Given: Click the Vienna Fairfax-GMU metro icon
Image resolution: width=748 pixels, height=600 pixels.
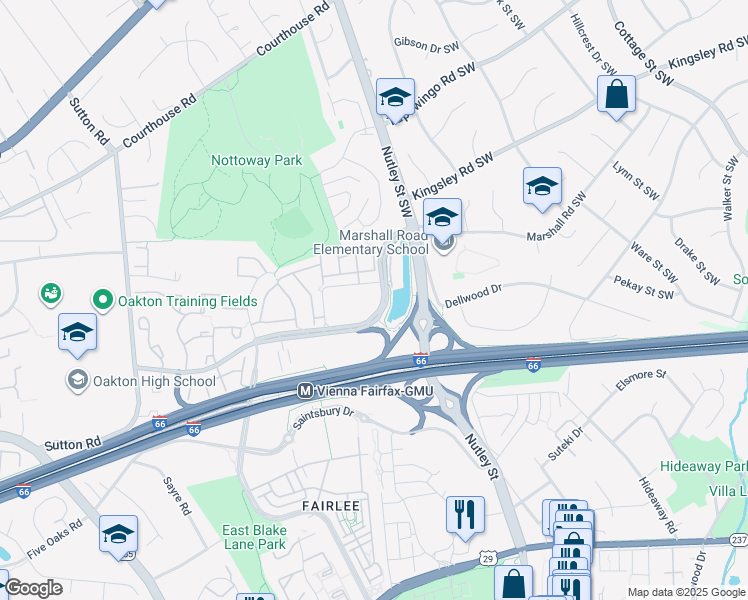Looking at the screenshot, I should pyautogui.click(x=305, y=392).
